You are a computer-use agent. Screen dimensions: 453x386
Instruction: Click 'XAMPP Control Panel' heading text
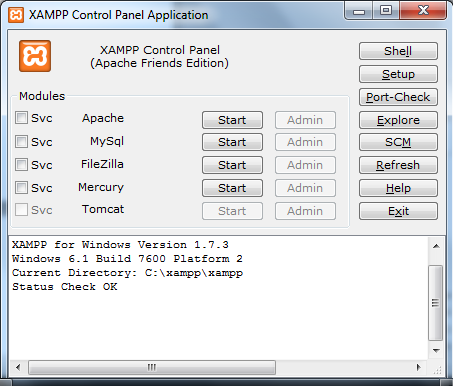tap(160, 50)
